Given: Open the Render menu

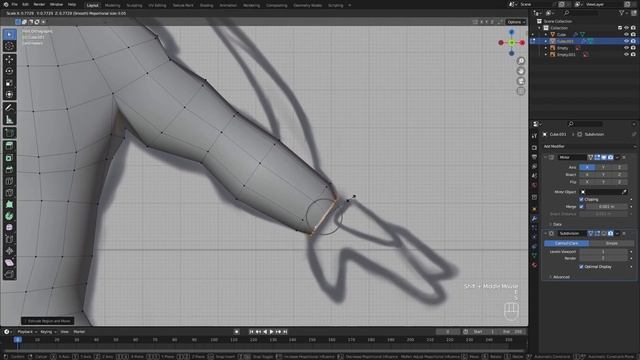Looking at the screenshot, I should (39, 4).
